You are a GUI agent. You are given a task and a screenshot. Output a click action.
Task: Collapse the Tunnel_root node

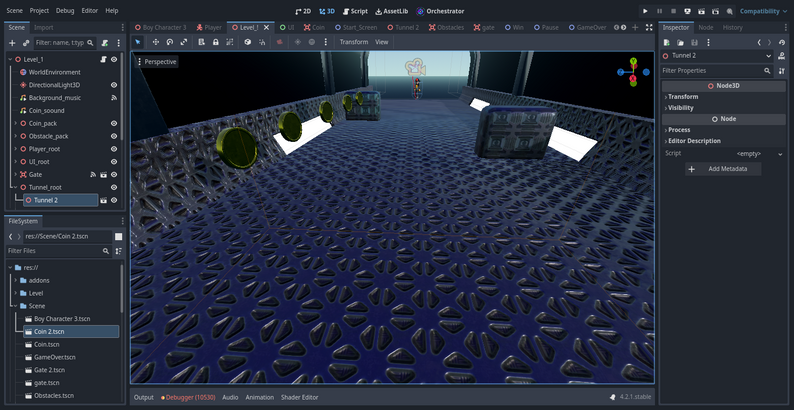pyautogui.click(x=16, y=187)
